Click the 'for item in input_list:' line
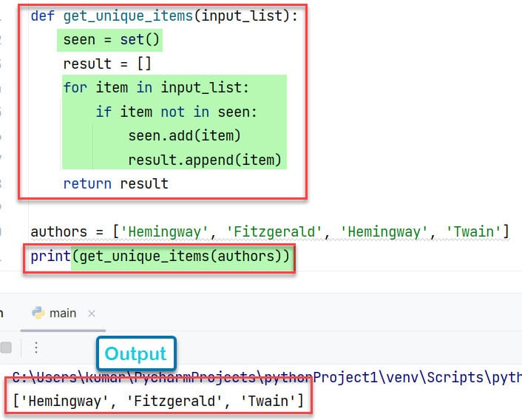Screen dimensions: 522x420 pos(156,87)
